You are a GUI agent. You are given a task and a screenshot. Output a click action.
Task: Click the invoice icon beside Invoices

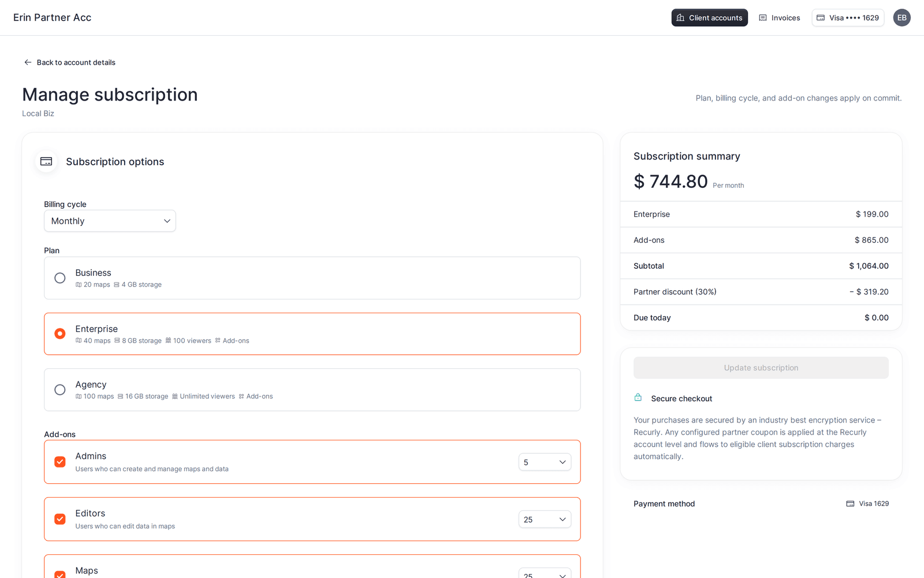(x=763, y=18)
